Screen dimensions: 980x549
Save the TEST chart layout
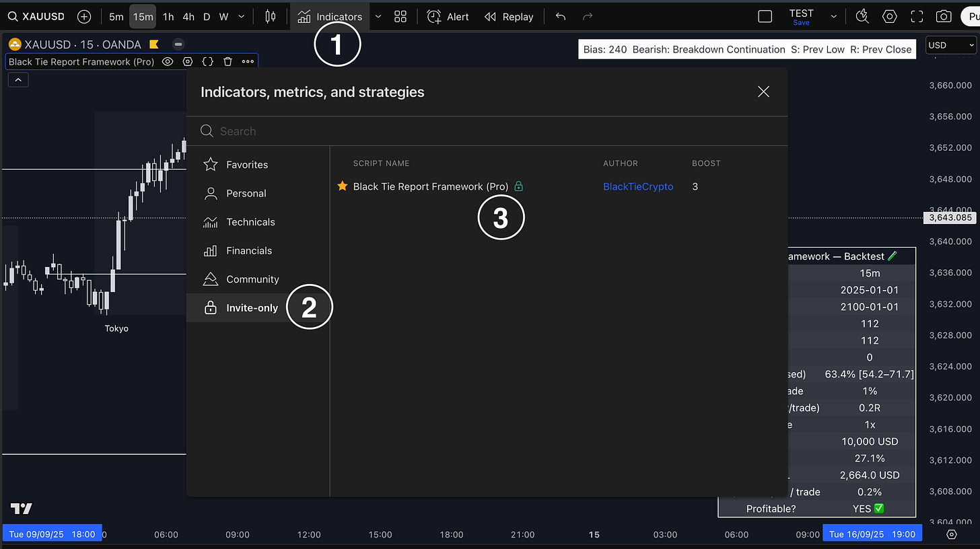[x=801, y=23]
